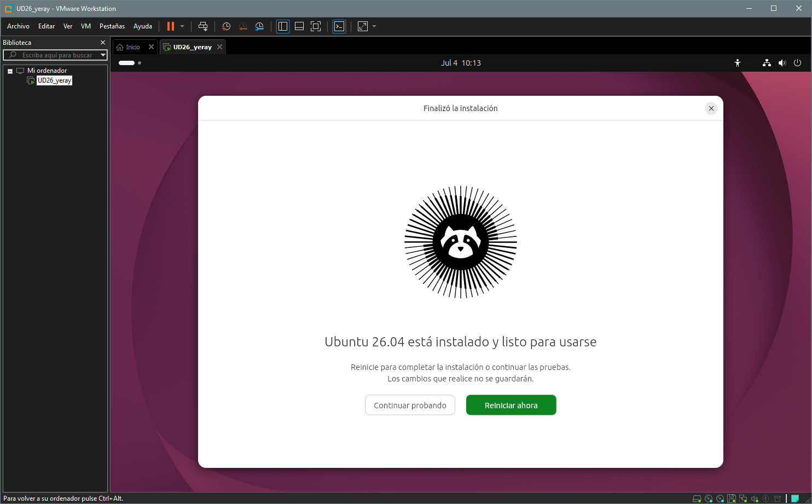
Task: Click the Bluetooth device status icon
Action: point(766,499)
